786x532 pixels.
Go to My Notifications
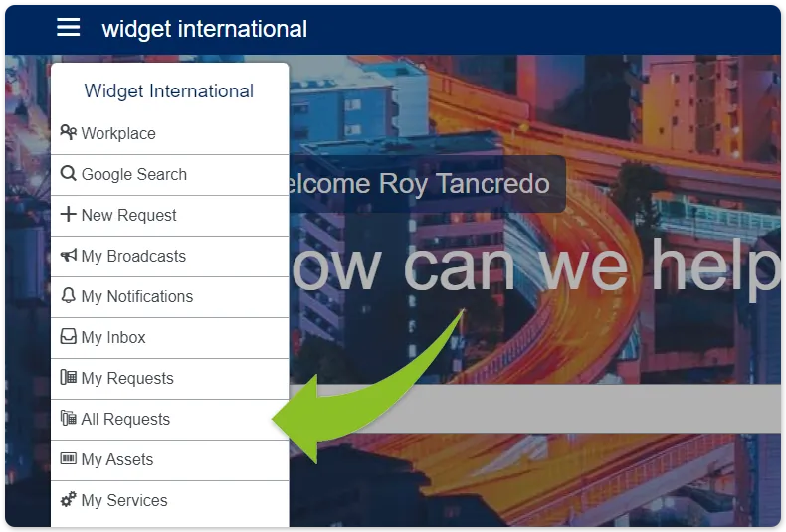coord(169,297)
